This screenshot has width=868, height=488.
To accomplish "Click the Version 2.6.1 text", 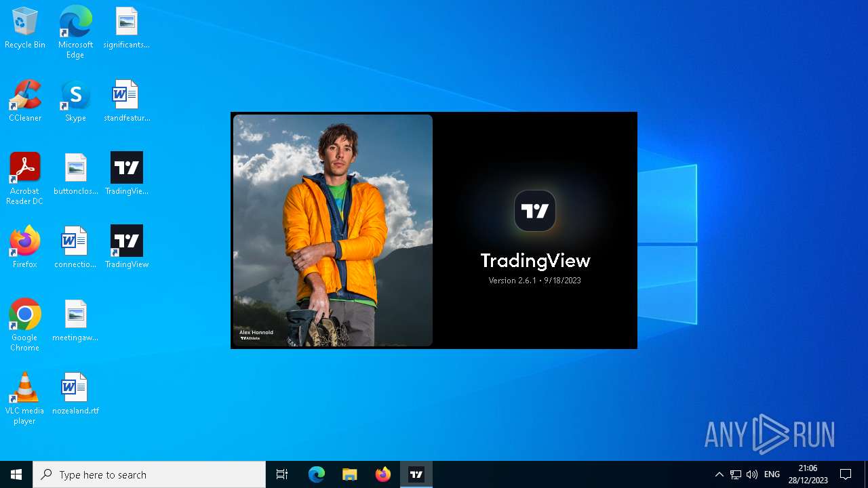I will [535, 281].
